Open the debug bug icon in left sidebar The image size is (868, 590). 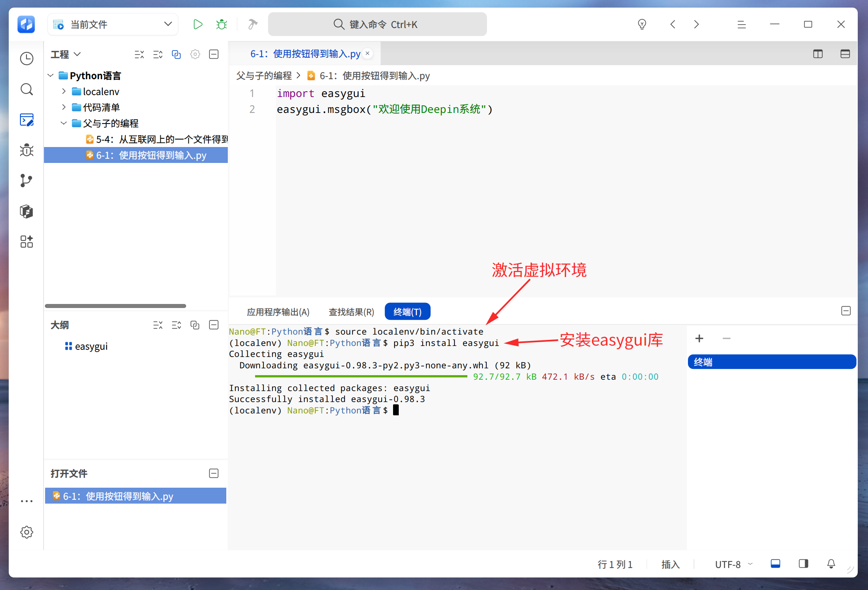(27, 150)
